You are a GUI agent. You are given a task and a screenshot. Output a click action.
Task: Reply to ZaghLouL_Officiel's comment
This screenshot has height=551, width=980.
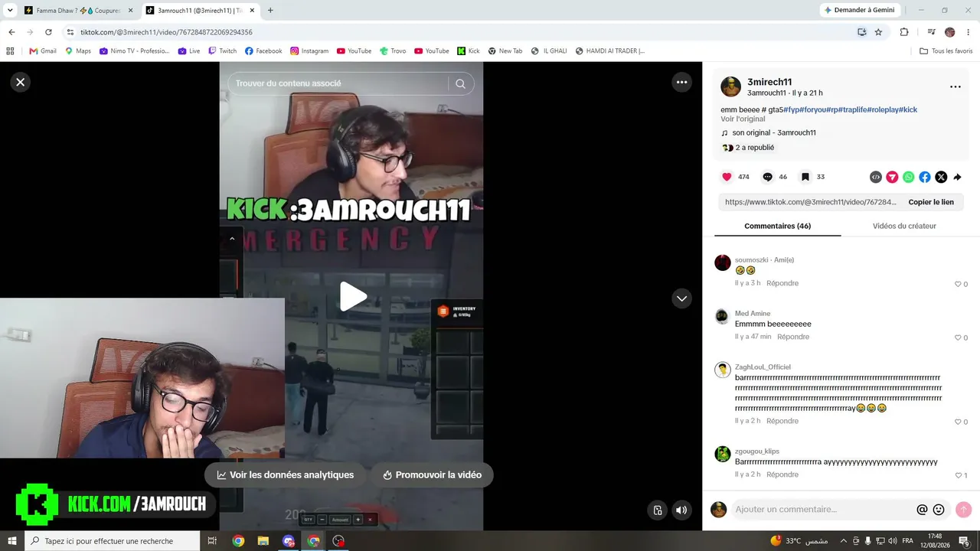pyautogui.click(x=782, y=421)
